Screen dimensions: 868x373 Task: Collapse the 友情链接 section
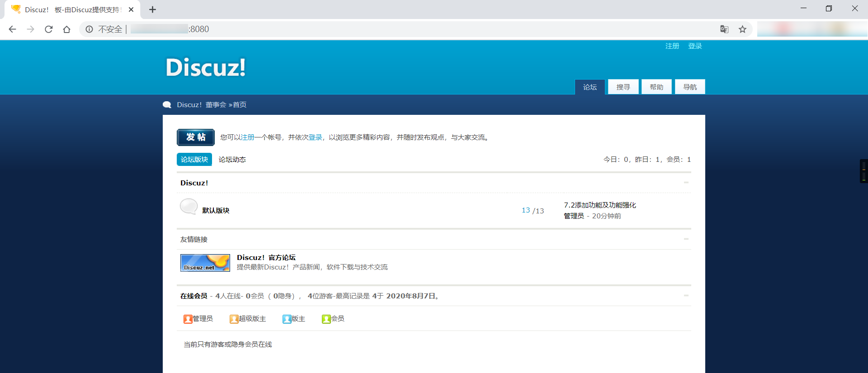[686, 239]
